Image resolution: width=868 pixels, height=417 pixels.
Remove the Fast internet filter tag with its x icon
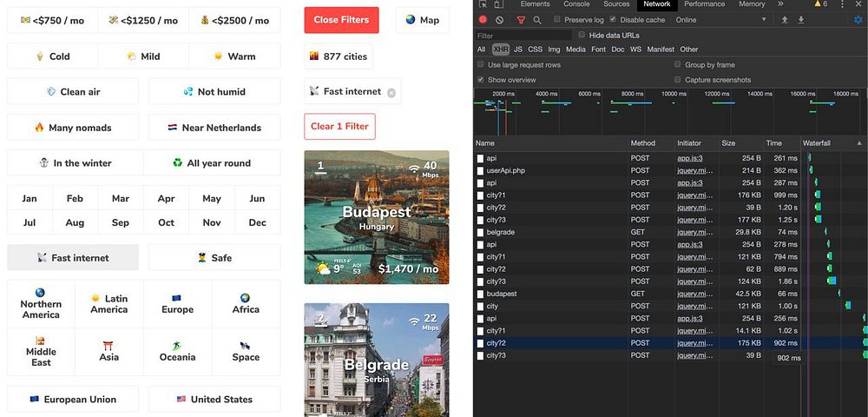[391, 92]
